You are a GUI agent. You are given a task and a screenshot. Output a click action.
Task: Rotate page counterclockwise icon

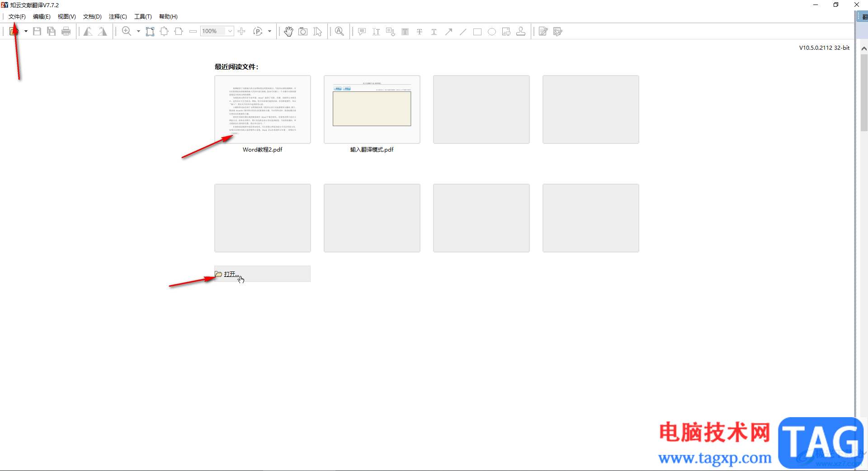[x=88, y=31]
